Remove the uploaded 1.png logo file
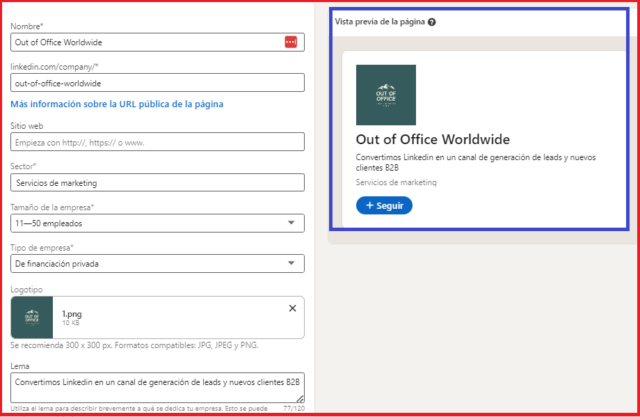This screenshot has width=640, height=417. [x=292, y=308]
